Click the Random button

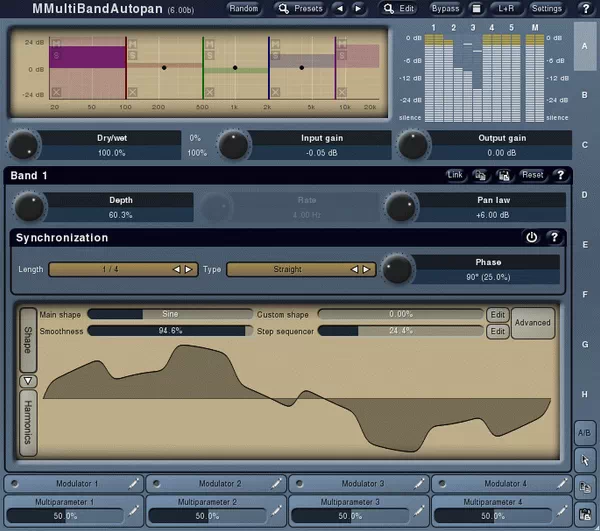244,8
